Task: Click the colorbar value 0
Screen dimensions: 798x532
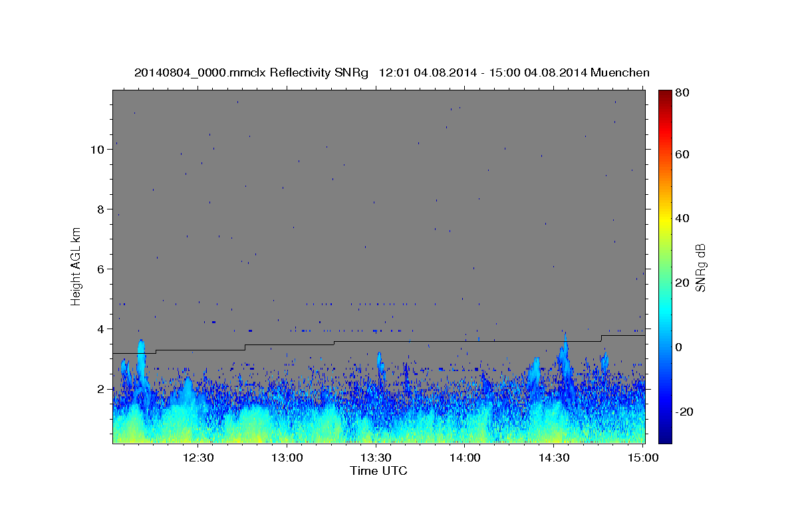Action: pyautogui.click(x=680, y=347)
